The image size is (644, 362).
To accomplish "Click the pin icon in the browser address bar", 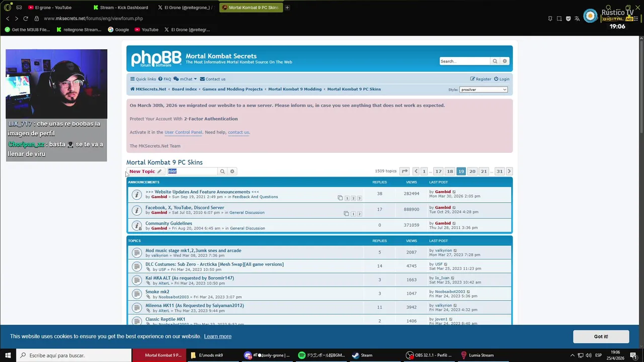I will 550,19.
